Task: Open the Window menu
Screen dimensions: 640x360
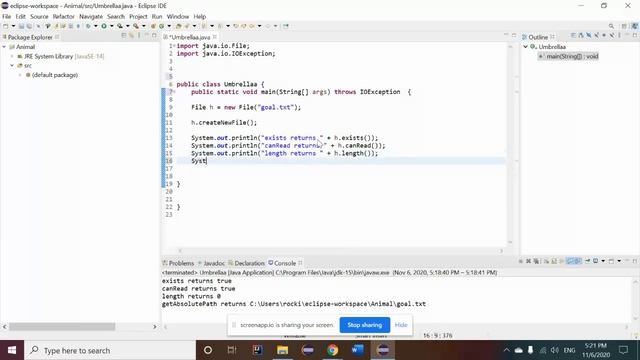Action: coord(178,16)
